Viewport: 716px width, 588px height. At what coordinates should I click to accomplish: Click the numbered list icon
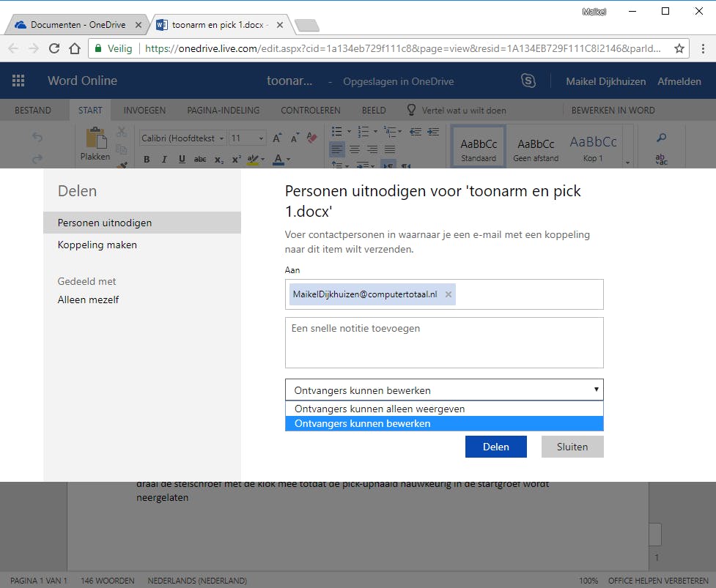tap(363, 132)
